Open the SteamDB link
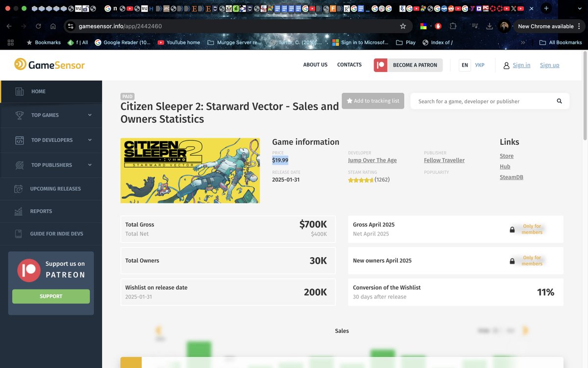The height and width of the screenshot is (368, 588). pos(512,177)
